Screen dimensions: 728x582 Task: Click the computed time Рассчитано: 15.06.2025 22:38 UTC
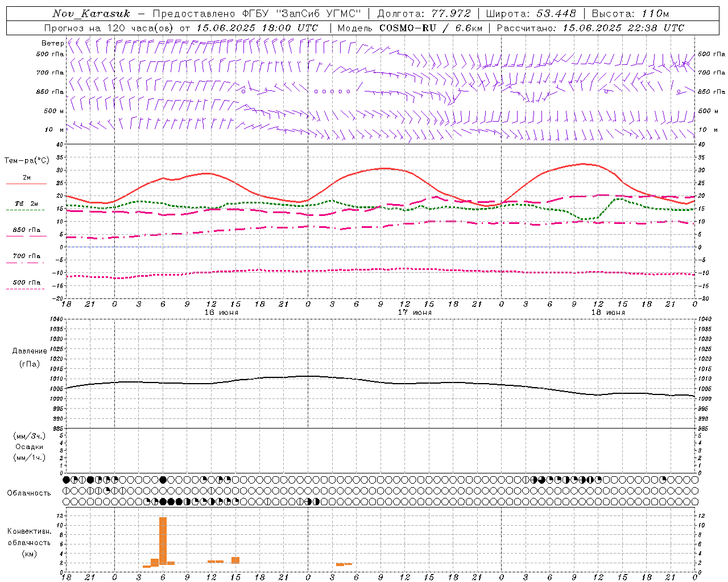[x=590, y=28]
